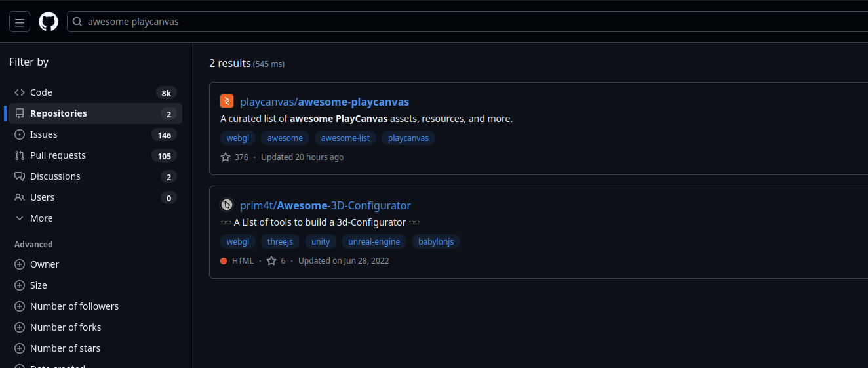Open the hamburger navigation menu
The image size is (868, 368).
coord(20,22)
